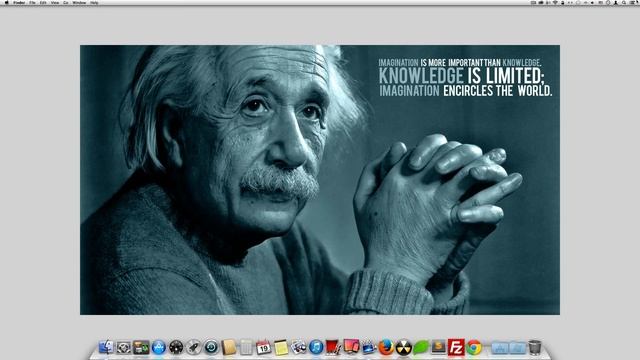640x360 pixels.
Task: Open the red icon with pen in Dock
Action: 333,348
